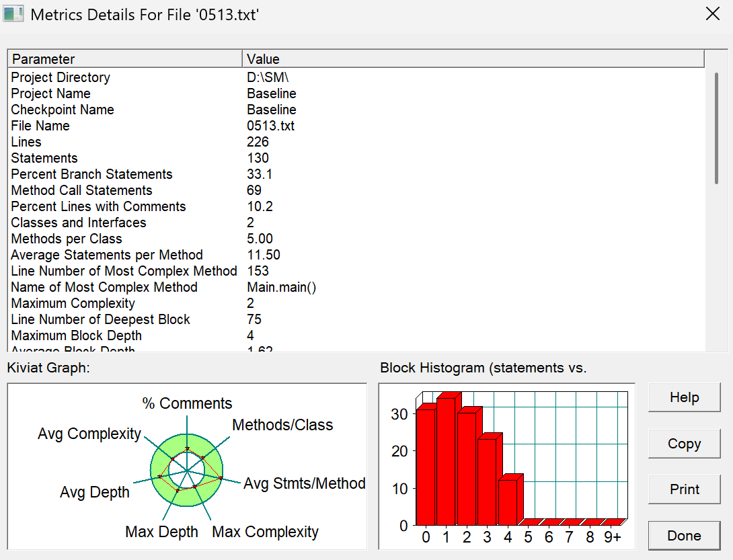Click the Avg Stmts/Method axis label
This screenshot has height=560, width=733.
point(305,483)
